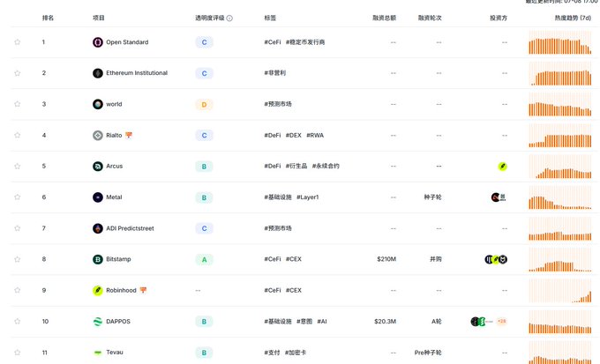Click the 投资方 column header
Viewport: 600px width, 364px height.
(x=499, y=18)
